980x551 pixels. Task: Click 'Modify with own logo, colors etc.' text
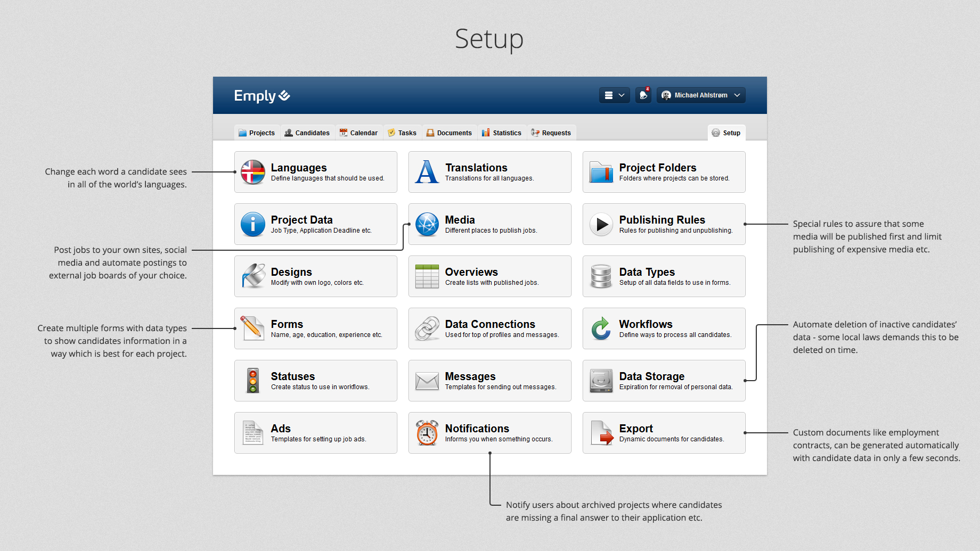click(317, 283)
